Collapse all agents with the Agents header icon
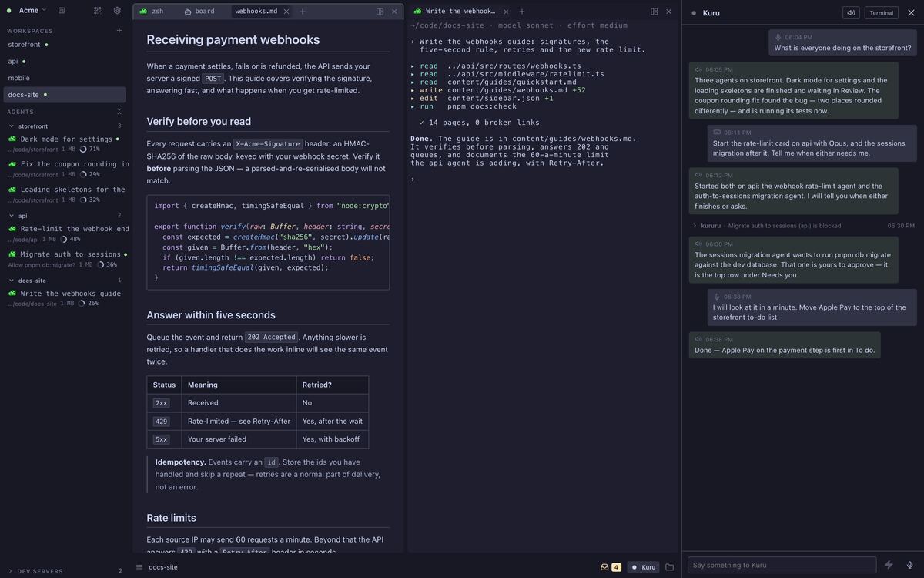 (x=119, y=112)
